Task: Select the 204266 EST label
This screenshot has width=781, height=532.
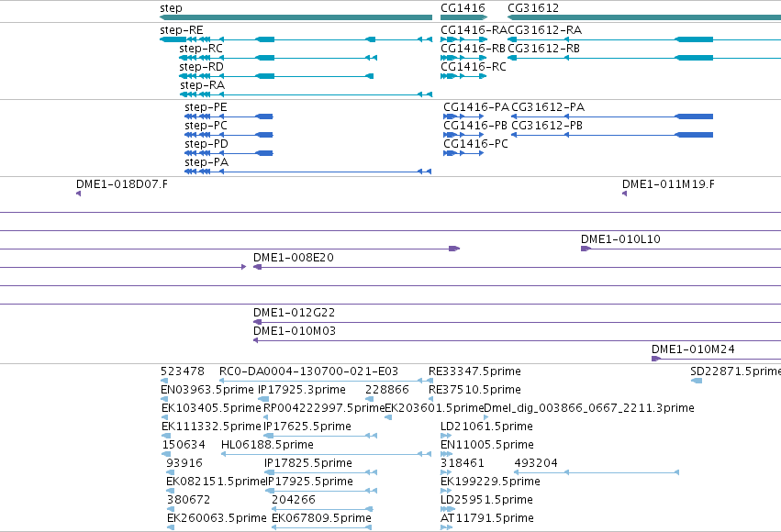Action: click(294, 500)
